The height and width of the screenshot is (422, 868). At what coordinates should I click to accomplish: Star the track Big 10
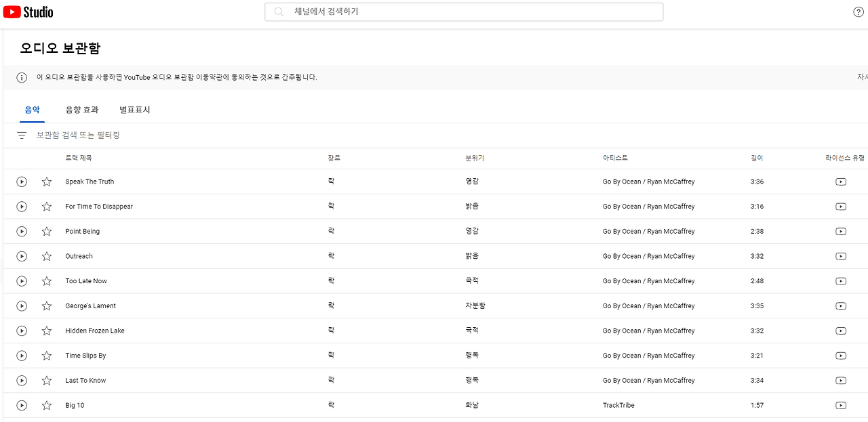(x=47, y=405)
